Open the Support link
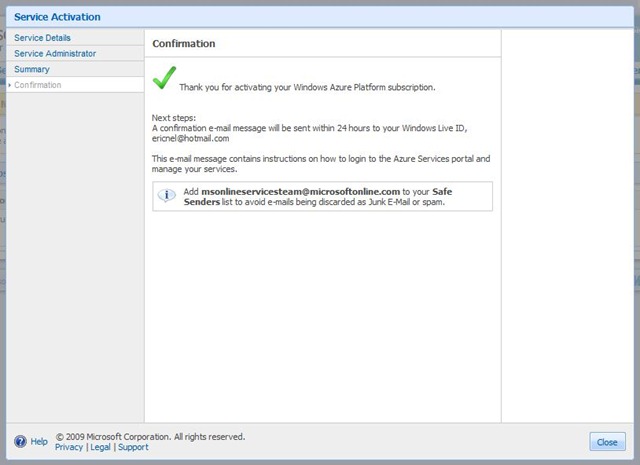This screenshot has width=640, height=465. (133, 447)
